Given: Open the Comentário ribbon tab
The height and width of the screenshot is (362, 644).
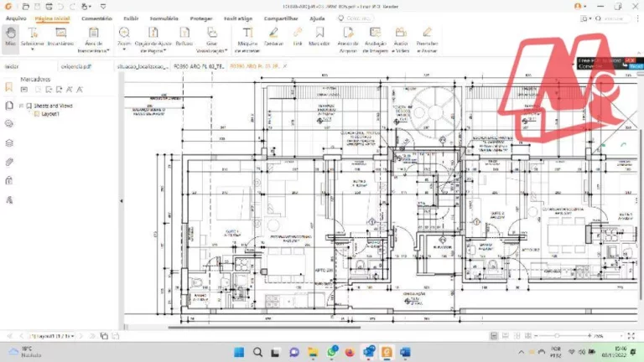Looking at the screenshot, I should pyautogui.click(x=96, y=18).
